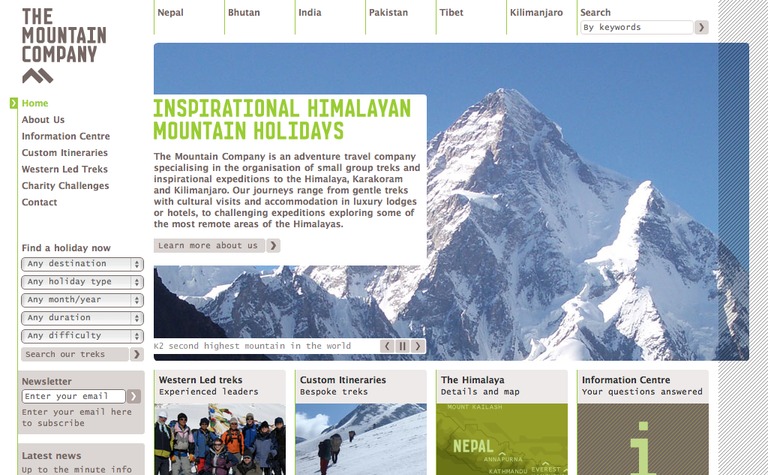Click the Mountain Company logo
The height and width of the screenshot is (475, 768).
[64, 46]
